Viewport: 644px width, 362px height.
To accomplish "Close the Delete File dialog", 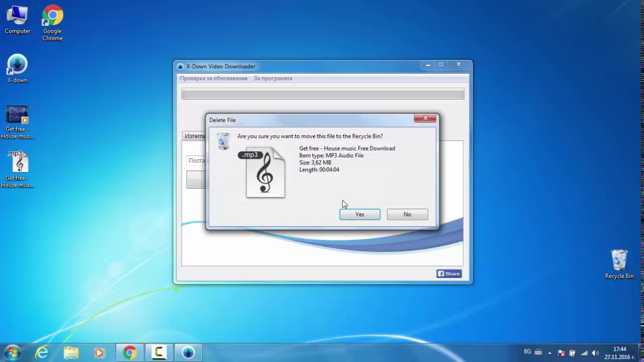I will [x=425, y=118].
